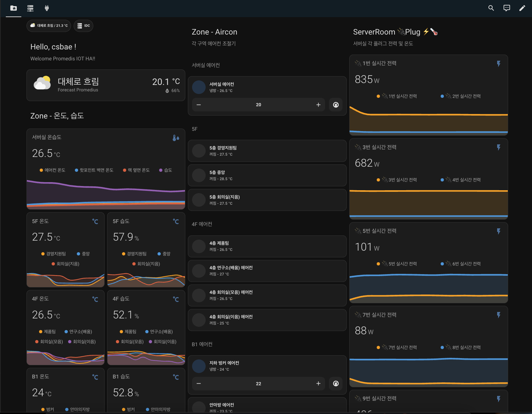Switch to the server rack dashboard view

click(30, 8)
